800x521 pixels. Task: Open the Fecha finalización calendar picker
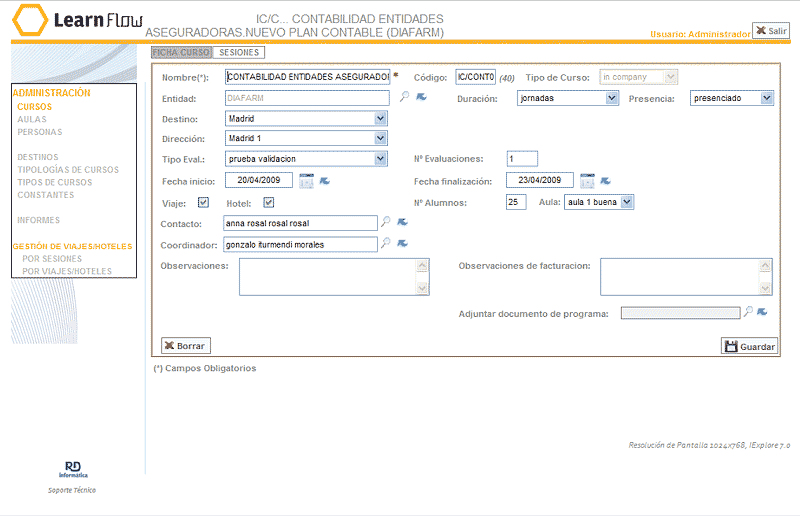587,181
